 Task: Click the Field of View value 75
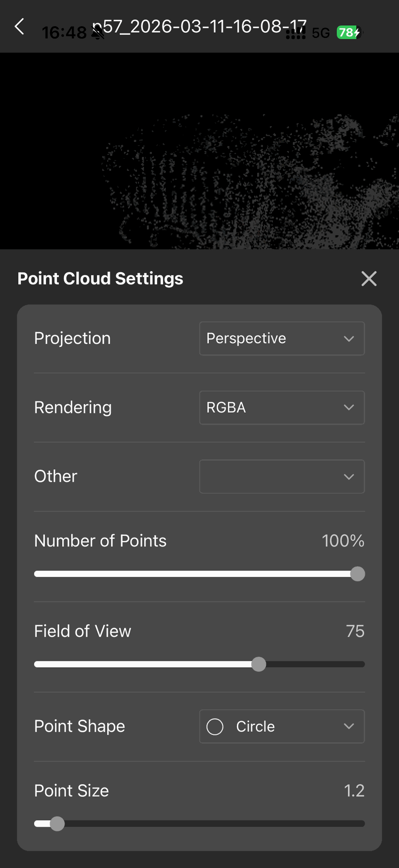pyautogui.click(x=355, y=631)
